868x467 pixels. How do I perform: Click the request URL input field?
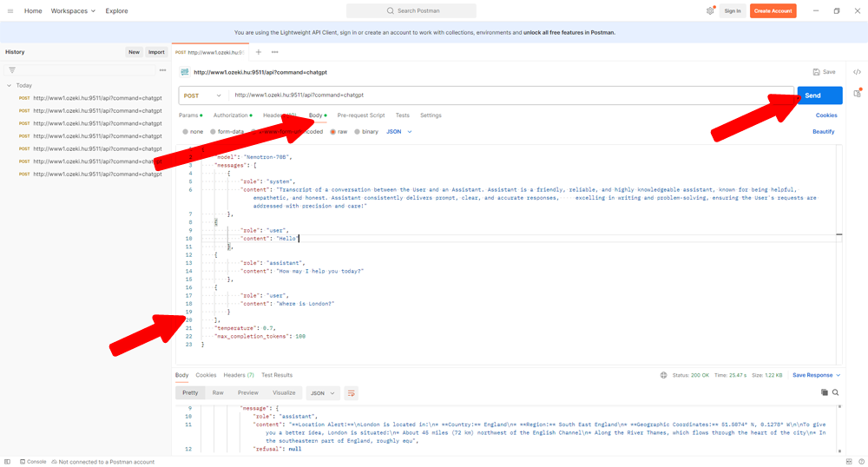tap(512, 95)
